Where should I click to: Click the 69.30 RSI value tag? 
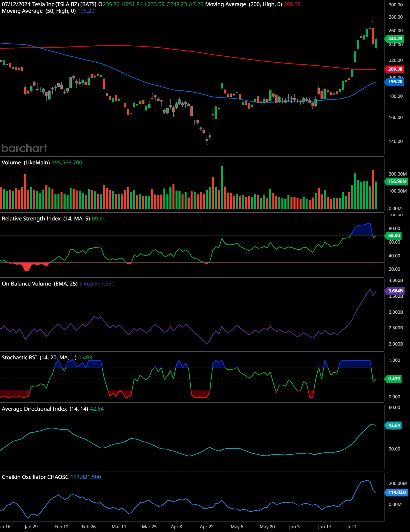click(394, 235)
